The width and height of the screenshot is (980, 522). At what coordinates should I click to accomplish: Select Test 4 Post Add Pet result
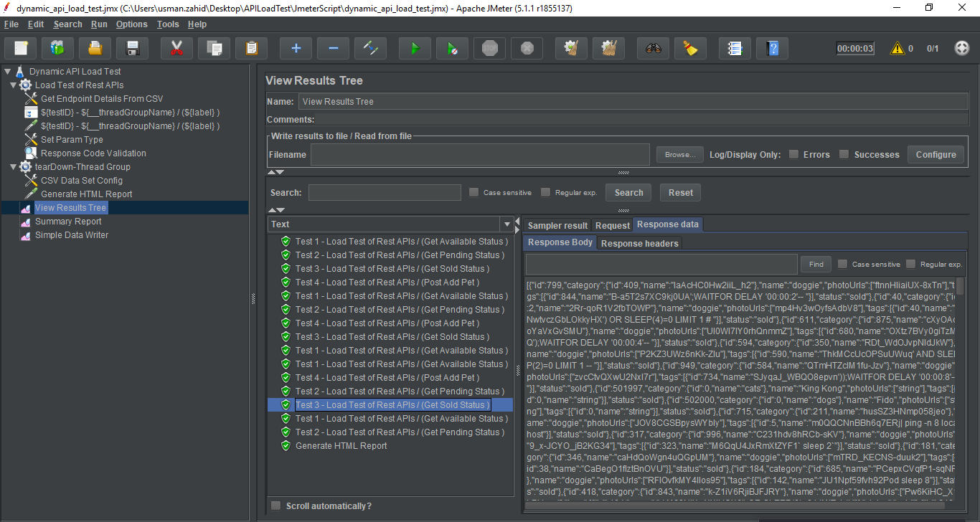pos(387,283)
